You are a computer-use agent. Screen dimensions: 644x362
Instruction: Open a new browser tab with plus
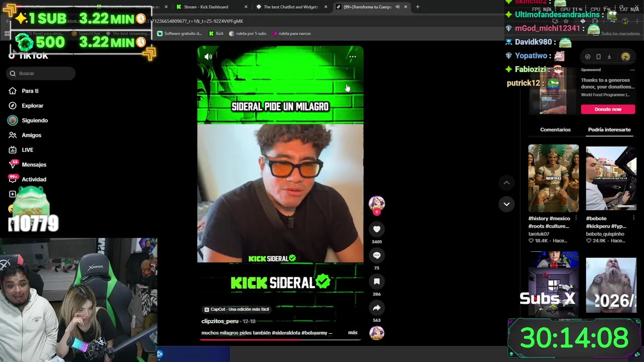(x=417, y=7)
